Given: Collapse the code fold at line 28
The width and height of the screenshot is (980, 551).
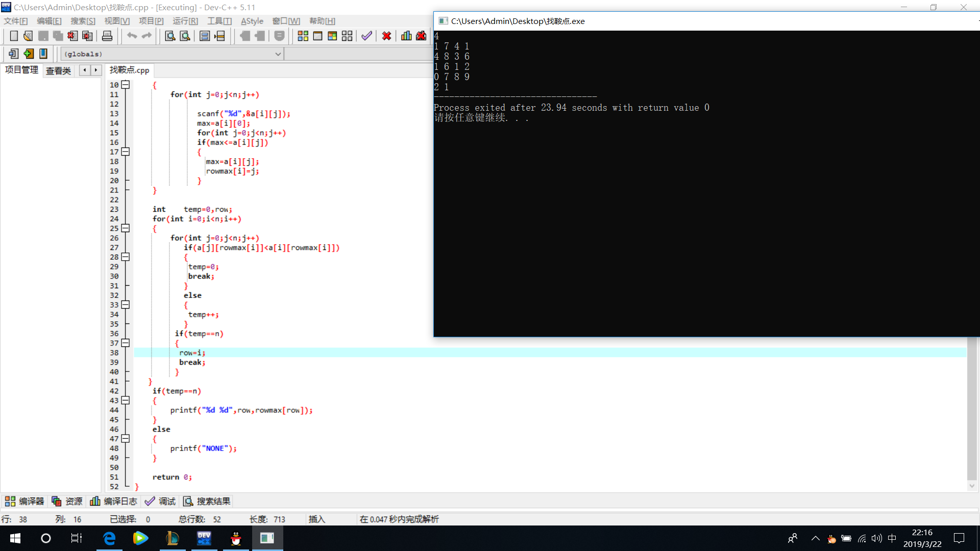Looking at the screenshot, I should [126, 257].
